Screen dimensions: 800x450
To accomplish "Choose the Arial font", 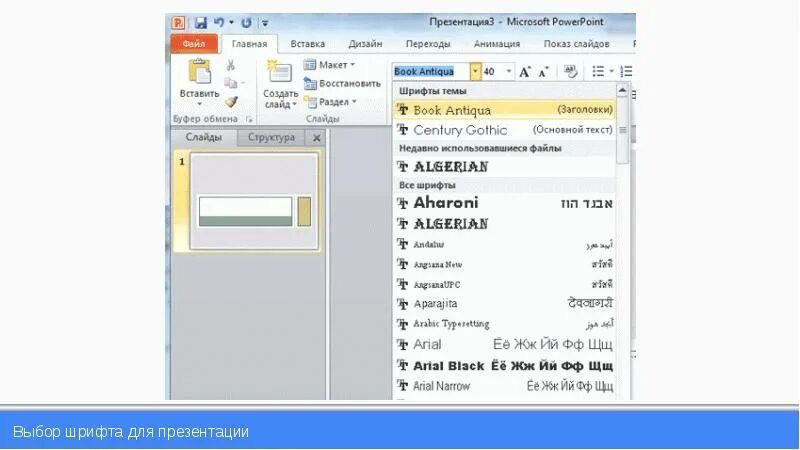I will pyautogui.click(x=505, y=344).
